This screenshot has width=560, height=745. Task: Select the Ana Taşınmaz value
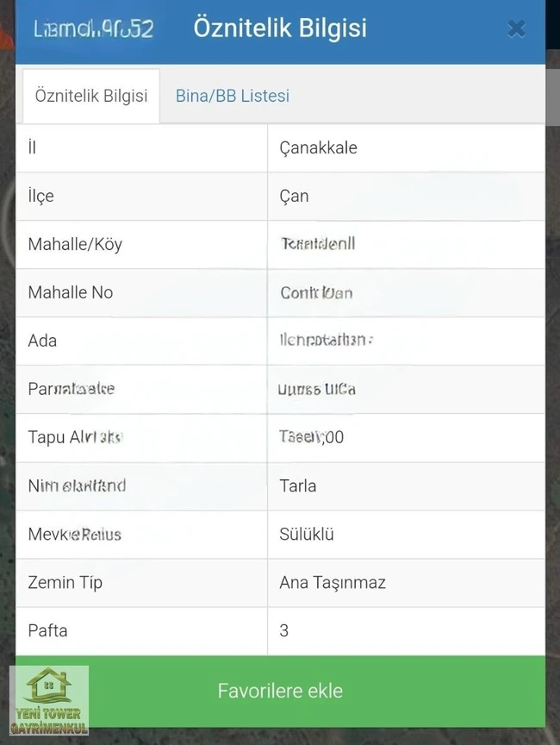(x=333, y=582)
